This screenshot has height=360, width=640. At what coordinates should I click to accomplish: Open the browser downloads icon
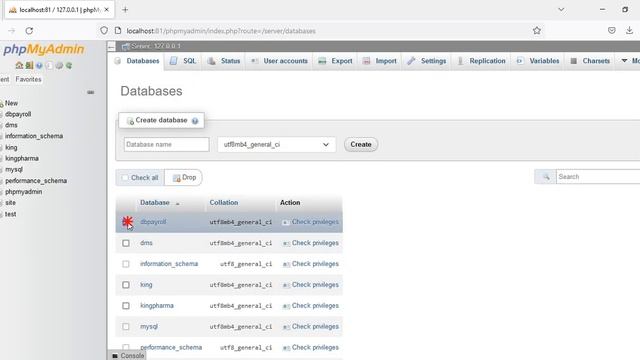pos(629,31)
